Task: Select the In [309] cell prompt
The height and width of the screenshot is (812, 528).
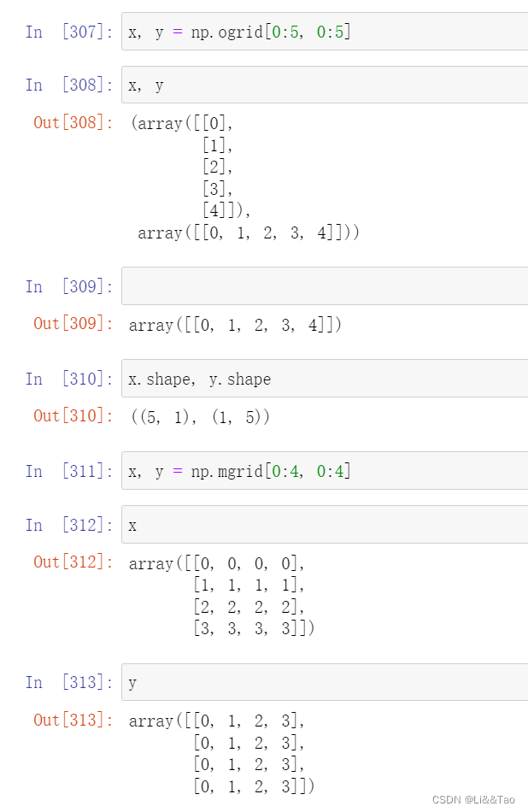Action: [69, 286]
